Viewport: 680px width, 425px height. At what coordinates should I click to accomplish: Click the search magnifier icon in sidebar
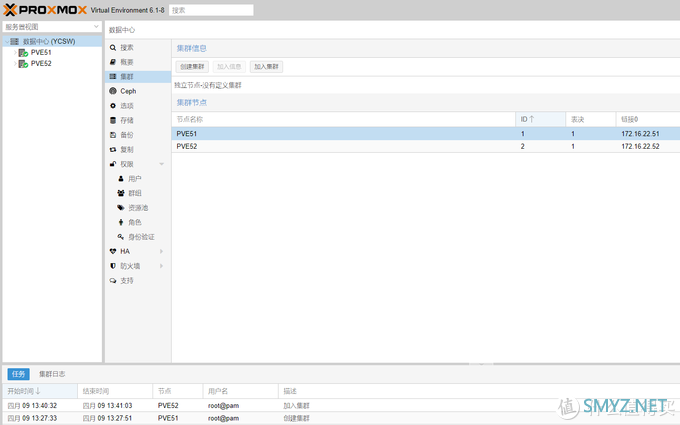[113, 48]
